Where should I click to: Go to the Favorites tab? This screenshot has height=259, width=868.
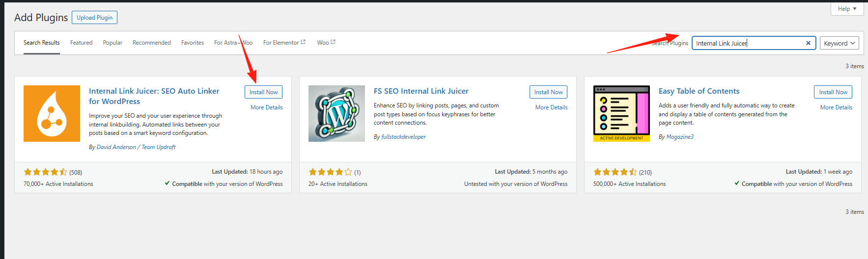coord(193,43)
